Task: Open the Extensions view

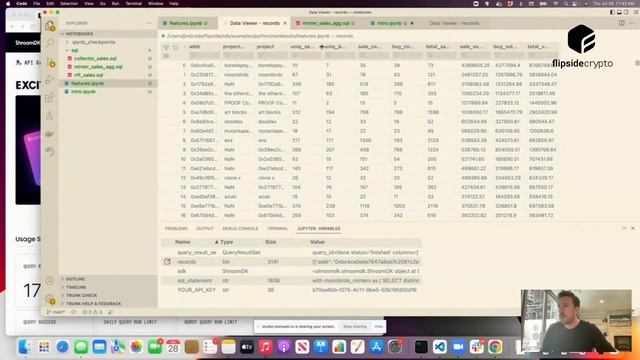Action: (50, 98)
